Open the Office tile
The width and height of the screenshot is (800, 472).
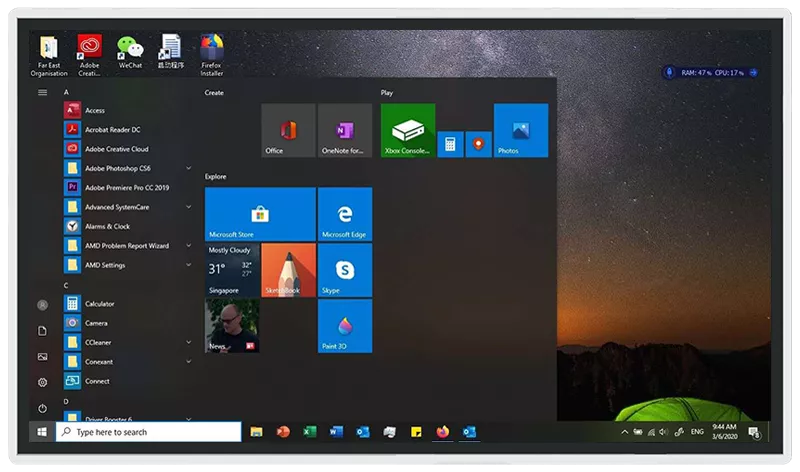[x=288, y=131]
